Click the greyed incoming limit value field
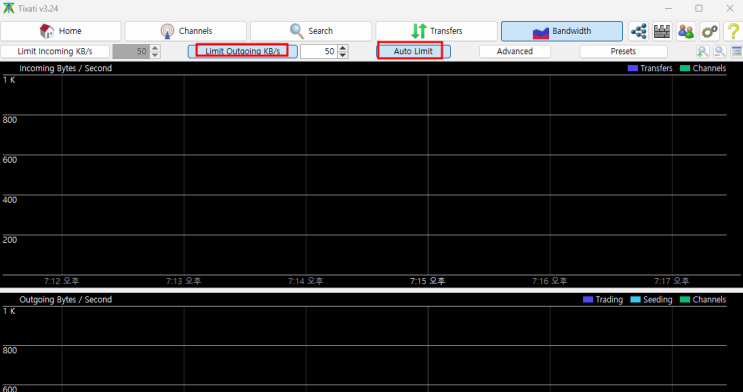The image size is (743, 392). tap(131, 51)
